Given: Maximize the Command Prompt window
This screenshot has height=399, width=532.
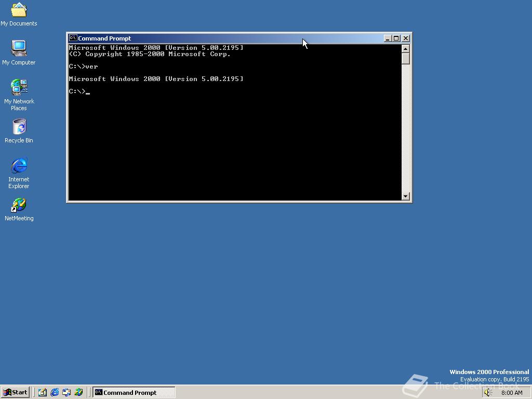Looking at the screenshot, I should coord(396,38).
